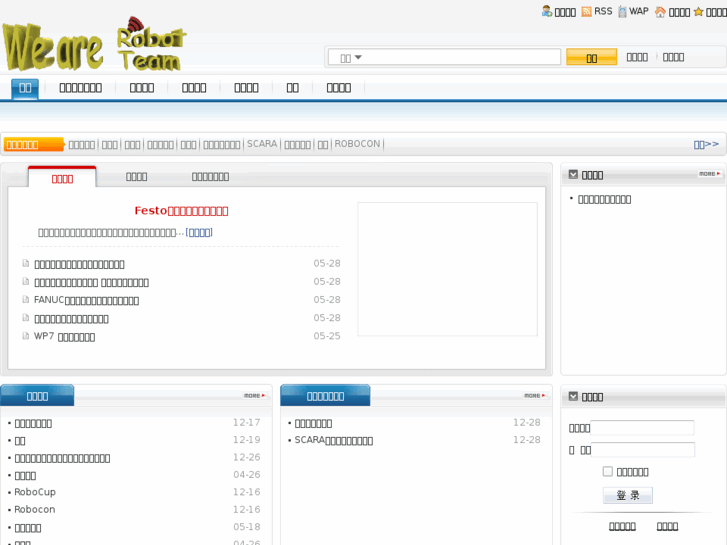This screenshot has width=727, height=545.
Task: Select the highlighted blue home navigation tab
Action: pos(25,88)
